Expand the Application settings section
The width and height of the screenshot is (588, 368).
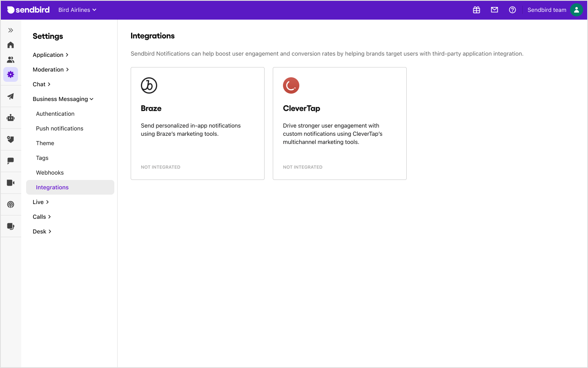click(x=51, y=55)
